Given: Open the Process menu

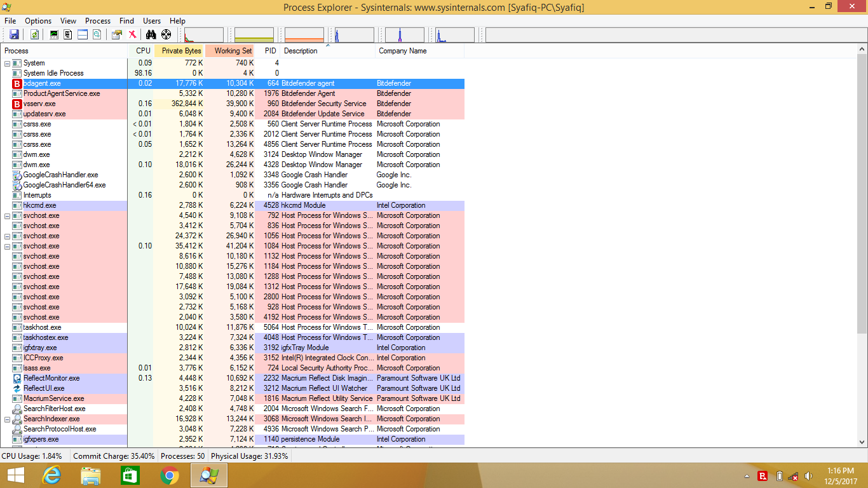Looking at the screenshot, I should 98,21.
